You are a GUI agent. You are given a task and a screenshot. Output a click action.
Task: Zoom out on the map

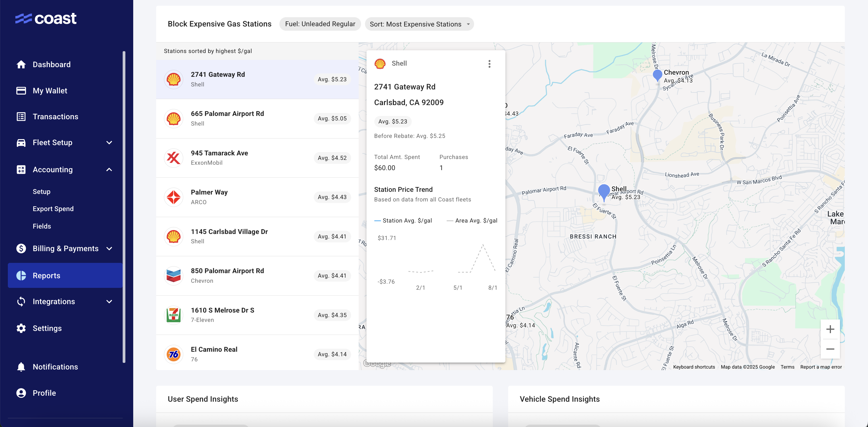830,349
